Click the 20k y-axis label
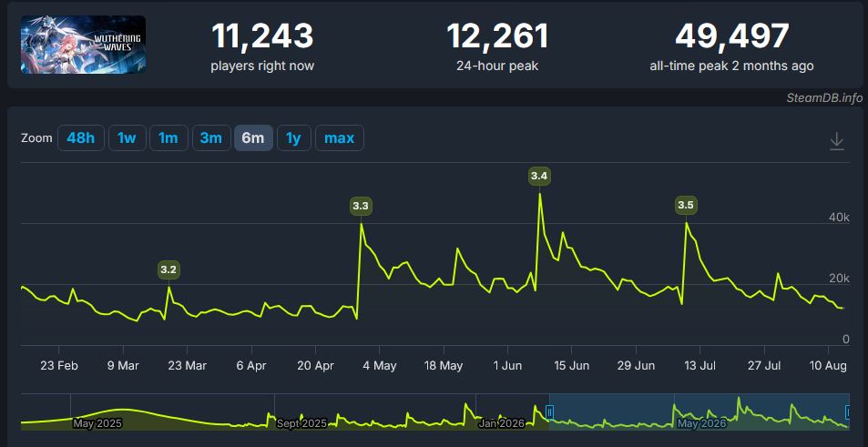This screenshot has height=447, width=868. point(839,279)
